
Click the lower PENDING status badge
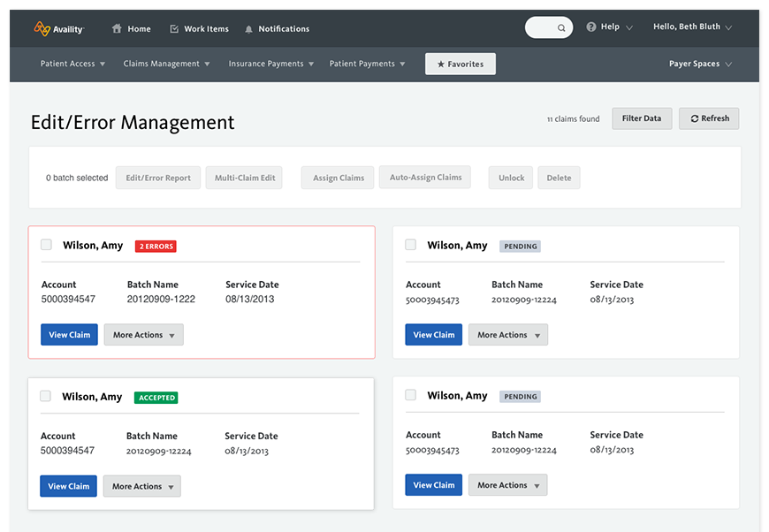tap(521, 397)
